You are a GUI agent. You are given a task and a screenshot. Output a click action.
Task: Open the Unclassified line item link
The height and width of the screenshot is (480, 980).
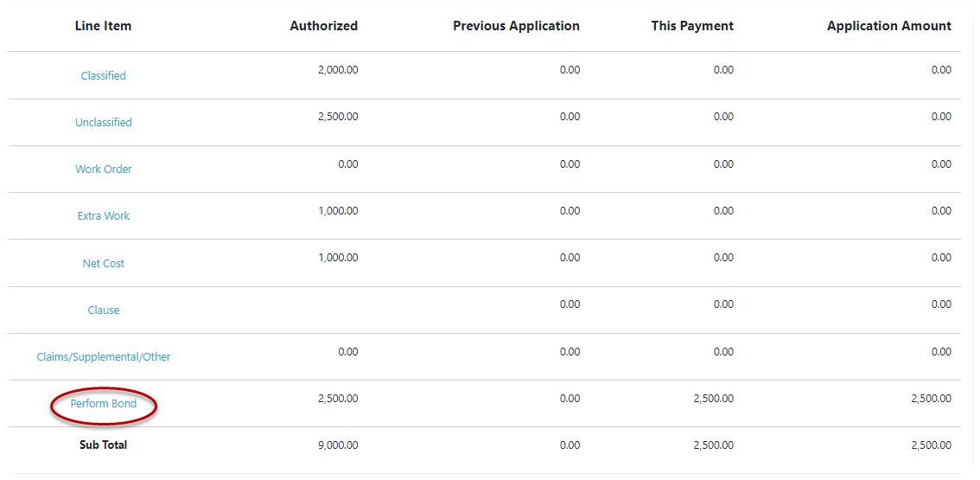(103, 123)
